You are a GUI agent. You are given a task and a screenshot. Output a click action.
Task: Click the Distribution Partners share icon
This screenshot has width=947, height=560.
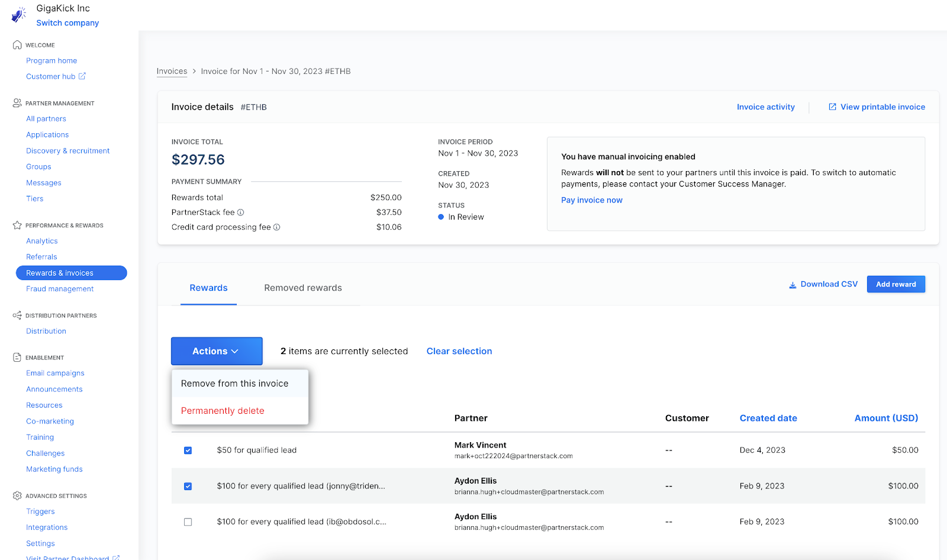[17, 316]
